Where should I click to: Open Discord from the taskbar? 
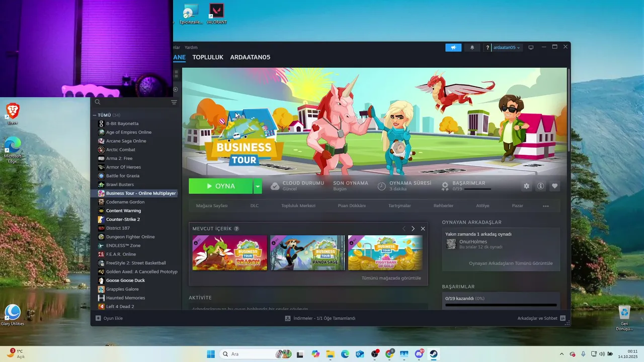pyautogui.click(x=419, y=354)
